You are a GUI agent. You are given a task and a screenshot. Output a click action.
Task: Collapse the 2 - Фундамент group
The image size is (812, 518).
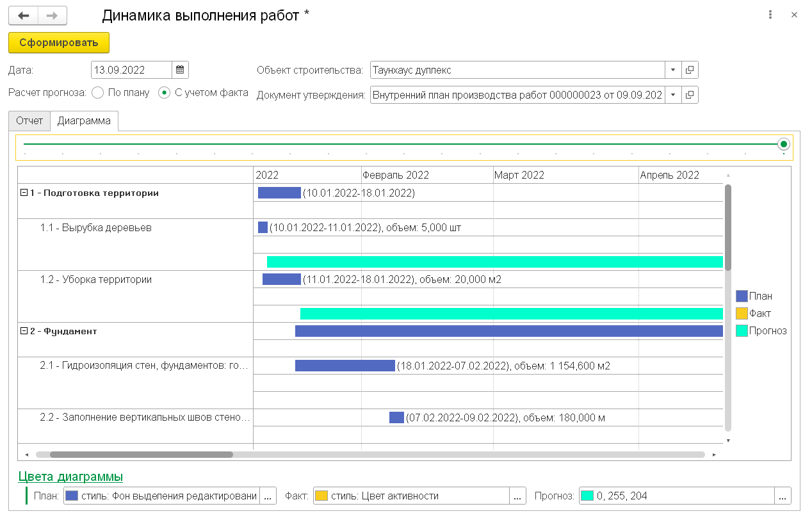coord(24,331)
